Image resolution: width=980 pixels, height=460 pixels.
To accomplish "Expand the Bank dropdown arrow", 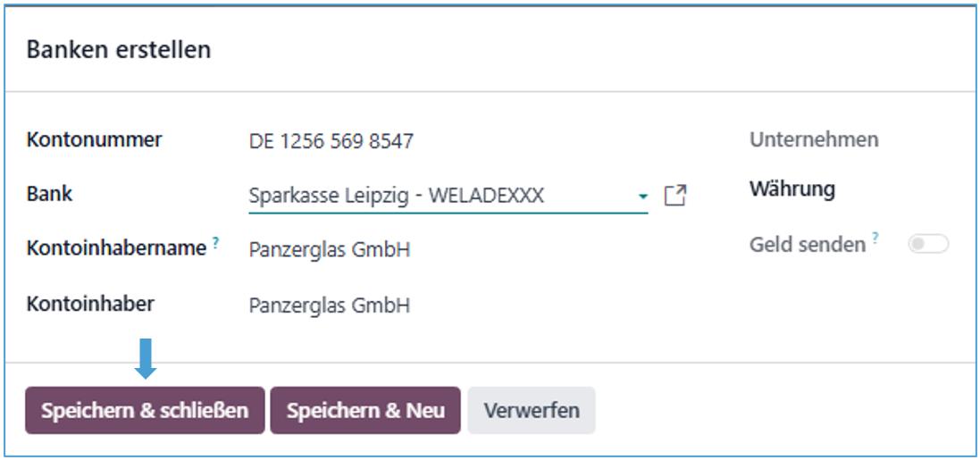I will coord(642,197).
